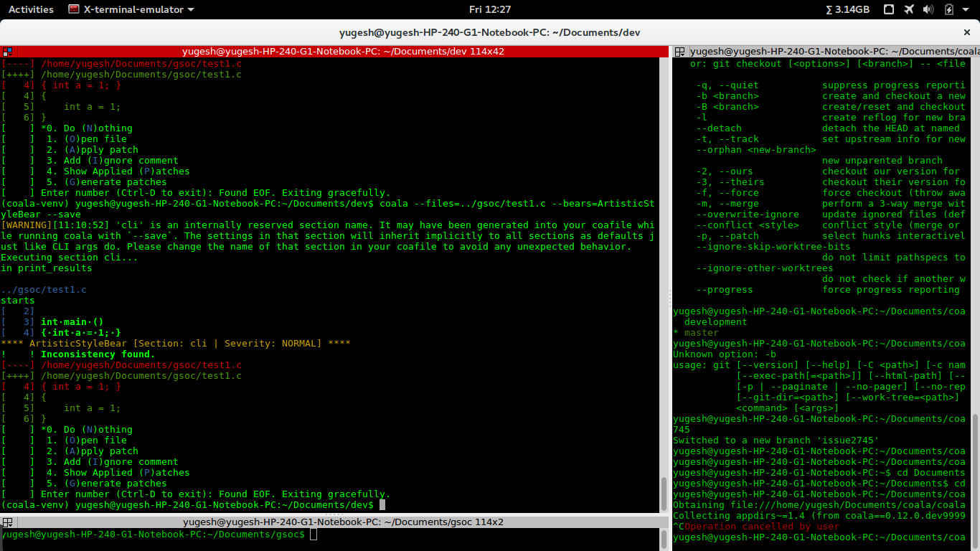Open the volume speaker icon

click(x=929, y=9)
